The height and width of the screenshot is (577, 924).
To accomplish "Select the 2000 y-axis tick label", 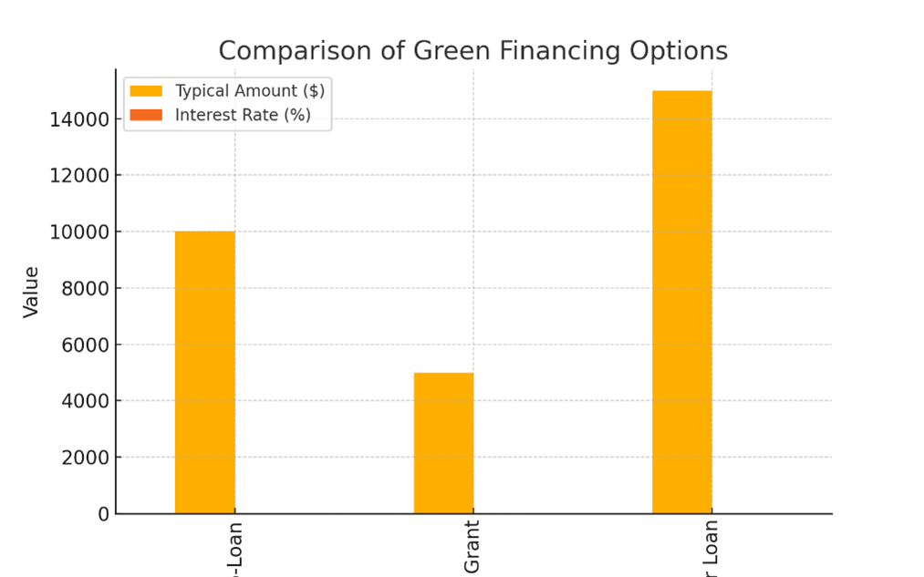I will coord(85,458).
